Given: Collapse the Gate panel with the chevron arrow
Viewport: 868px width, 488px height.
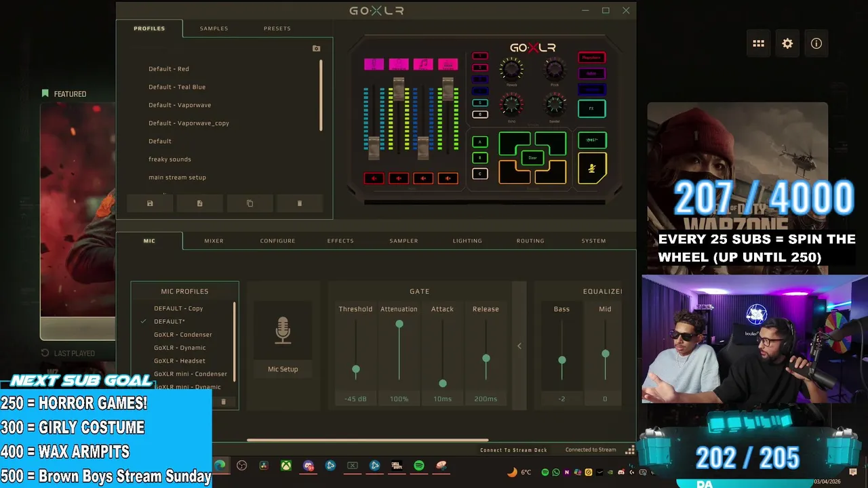Looking at the screenshot, I should [x=519, y=346].
